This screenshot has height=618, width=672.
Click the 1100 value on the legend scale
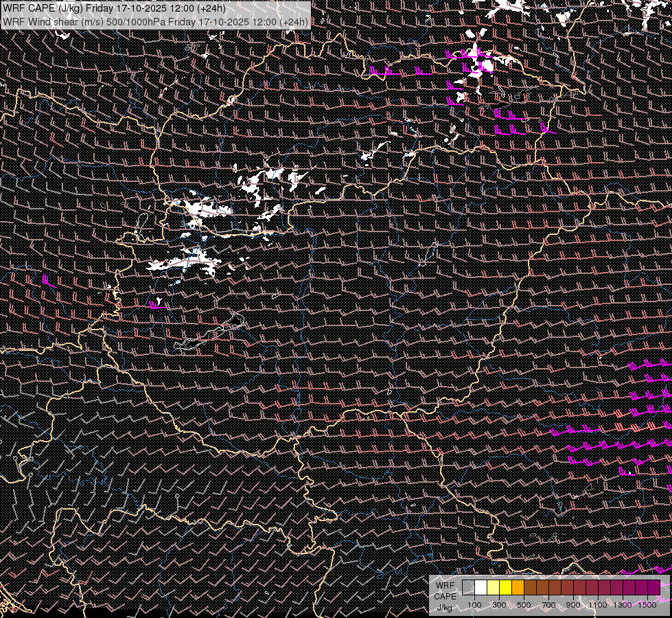598,605
